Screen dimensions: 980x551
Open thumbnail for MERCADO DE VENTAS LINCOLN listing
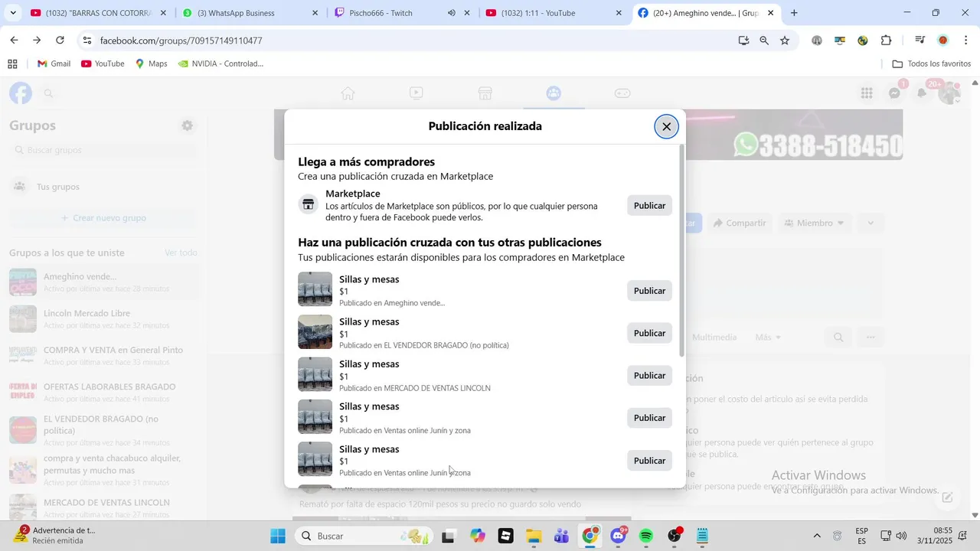pos(315,374)
